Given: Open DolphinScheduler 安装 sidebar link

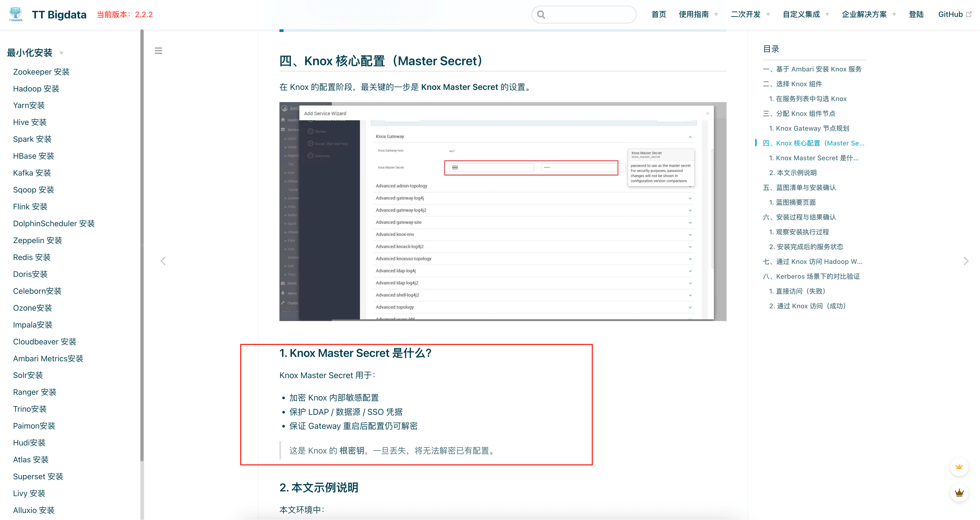Looking at the screenshot, I should [x=54, y=224].
